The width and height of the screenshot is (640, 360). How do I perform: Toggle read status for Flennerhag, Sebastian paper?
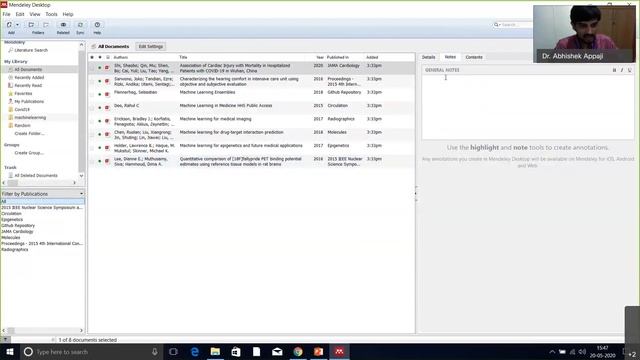[x=100, y=94]
